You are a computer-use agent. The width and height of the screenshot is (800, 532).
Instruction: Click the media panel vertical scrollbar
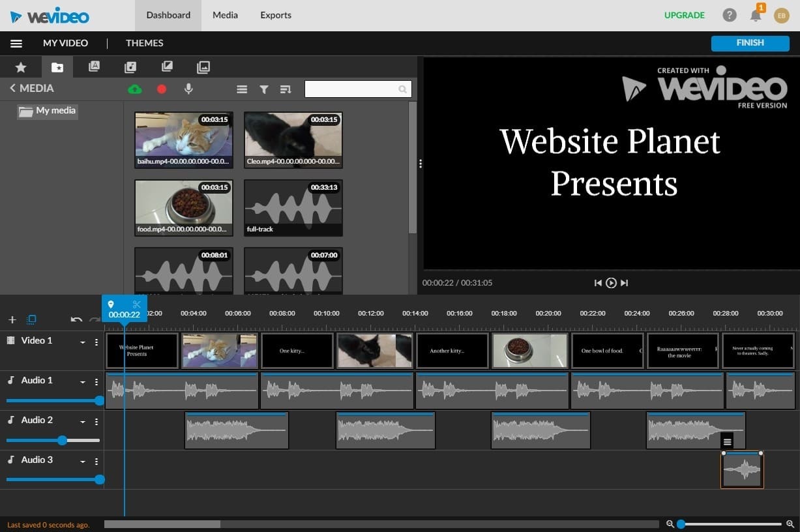click(412, 168)
